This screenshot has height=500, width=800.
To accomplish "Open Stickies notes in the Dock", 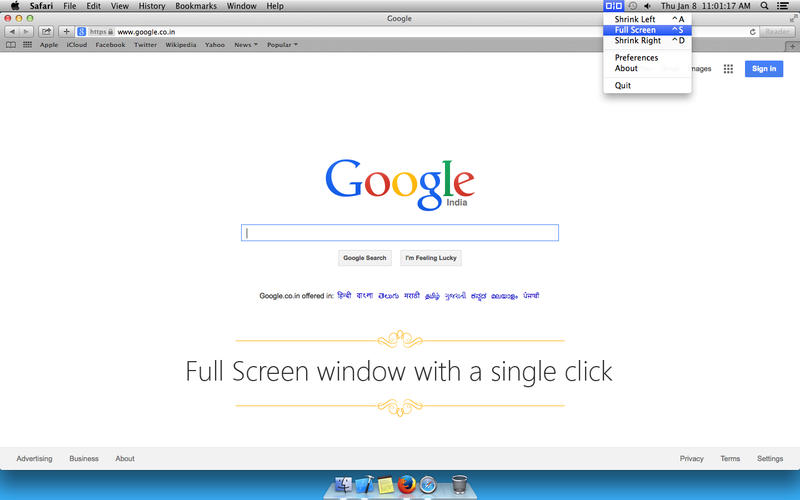I will coord(386,485).
